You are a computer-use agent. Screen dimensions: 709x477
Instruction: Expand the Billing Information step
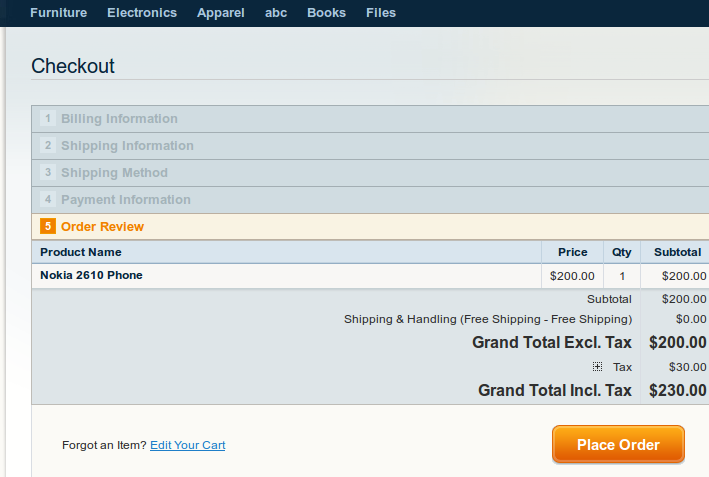pos(370,119)
